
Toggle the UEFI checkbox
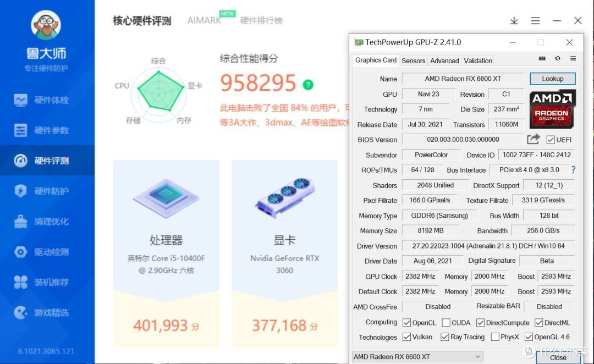tap(551, 140)
